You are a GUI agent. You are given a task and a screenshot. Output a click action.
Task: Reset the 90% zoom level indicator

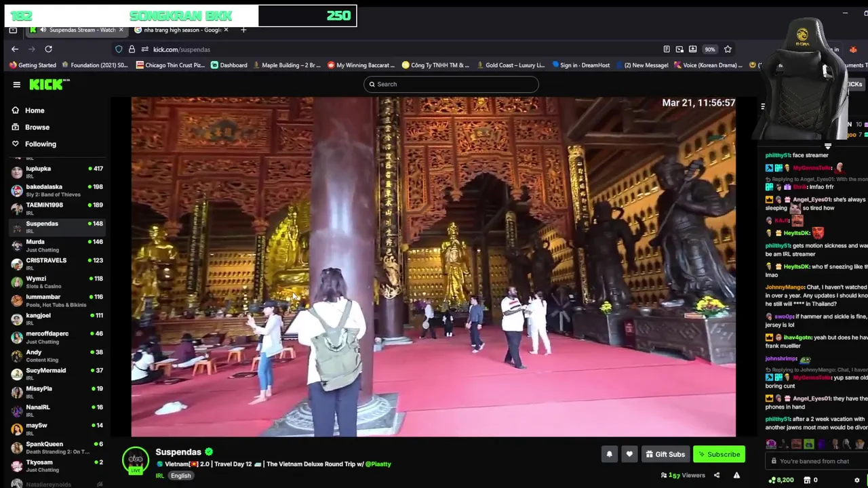(x=710, y=49)
